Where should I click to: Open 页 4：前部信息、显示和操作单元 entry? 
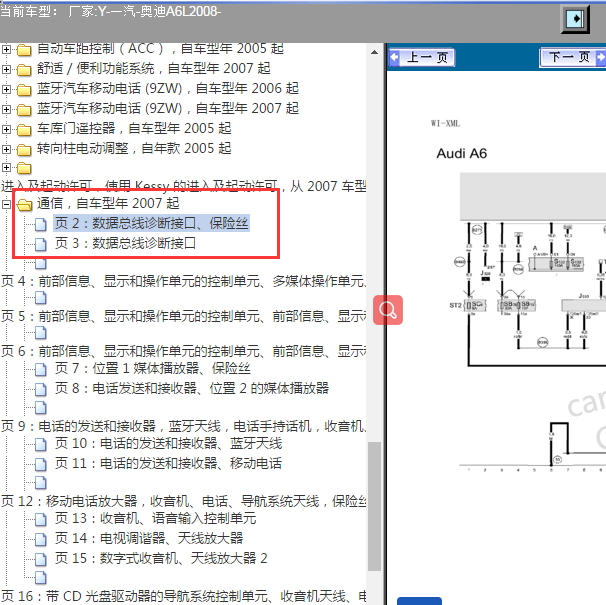pyautogui.click(x=183, y=281)
